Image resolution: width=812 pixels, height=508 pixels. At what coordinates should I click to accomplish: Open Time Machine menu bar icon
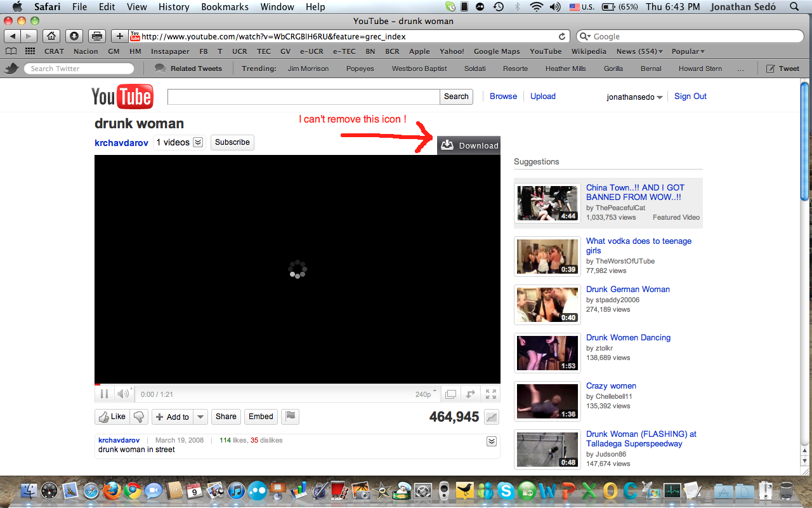(x=499, y=7)
